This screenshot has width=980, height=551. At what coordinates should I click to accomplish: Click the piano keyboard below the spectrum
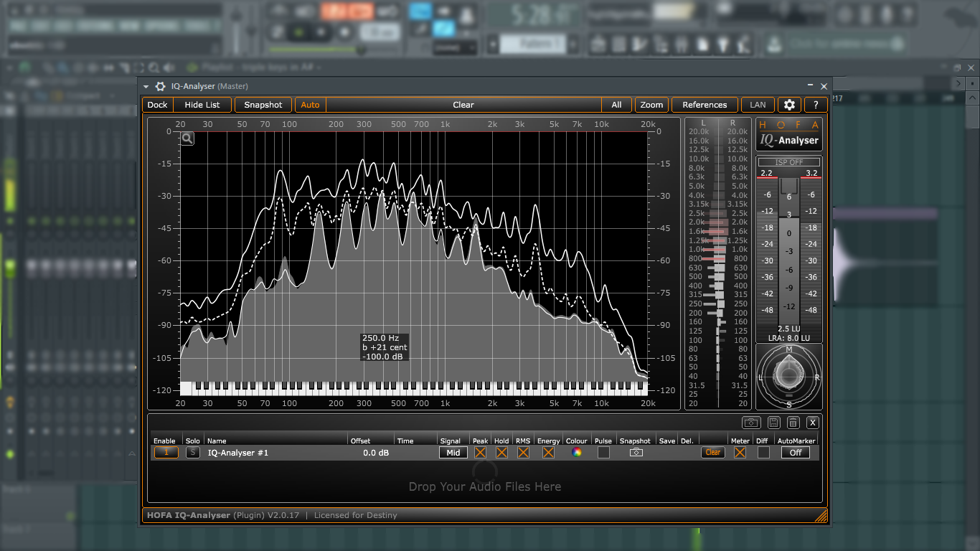point(414,388)
